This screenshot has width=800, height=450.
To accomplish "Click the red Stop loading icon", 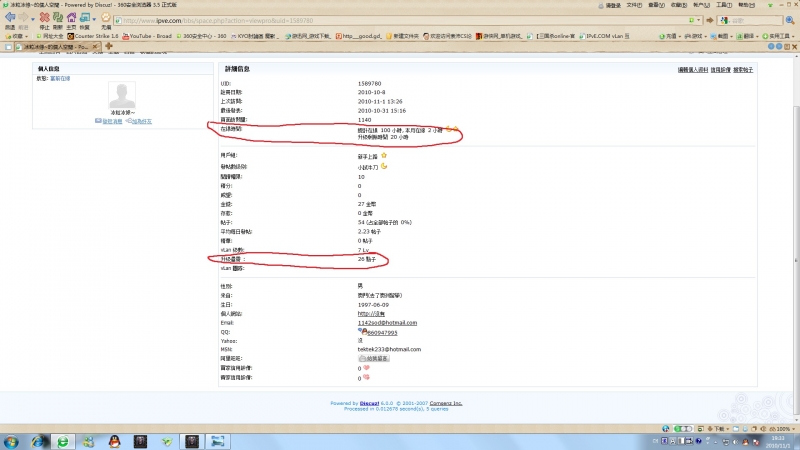I will click(44, 18).
